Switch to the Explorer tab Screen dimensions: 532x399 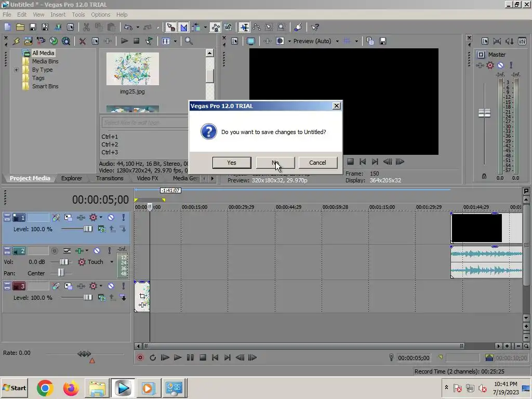coord(72,178)
